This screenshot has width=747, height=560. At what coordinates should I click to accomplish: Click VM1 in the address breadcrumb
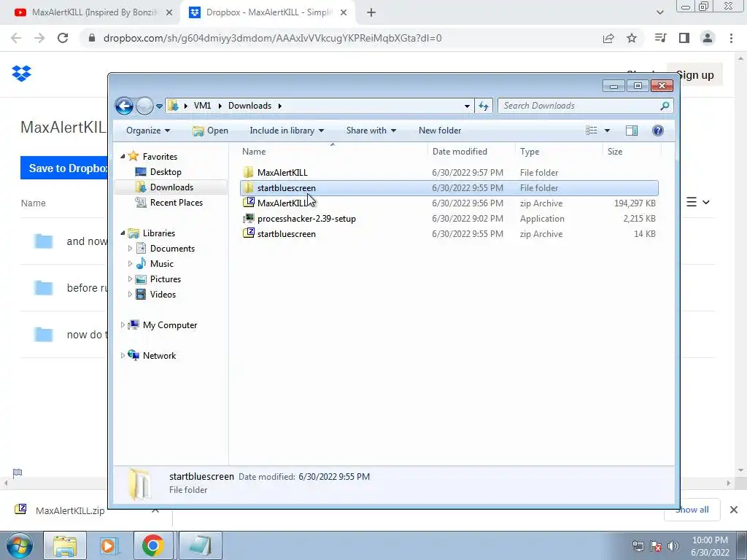coord(202,106)
